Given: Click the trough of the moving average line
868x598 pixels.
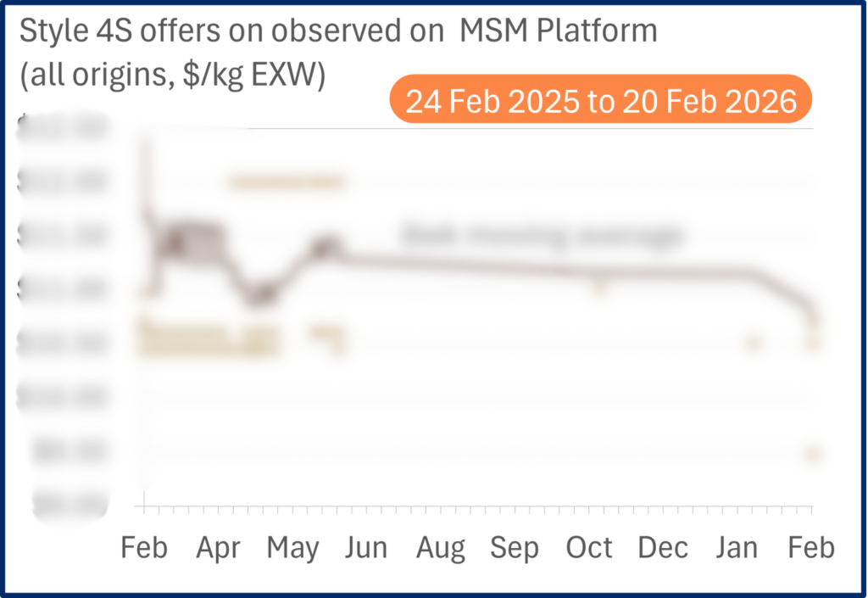Looking at the screenshot, I should point(260,294).
